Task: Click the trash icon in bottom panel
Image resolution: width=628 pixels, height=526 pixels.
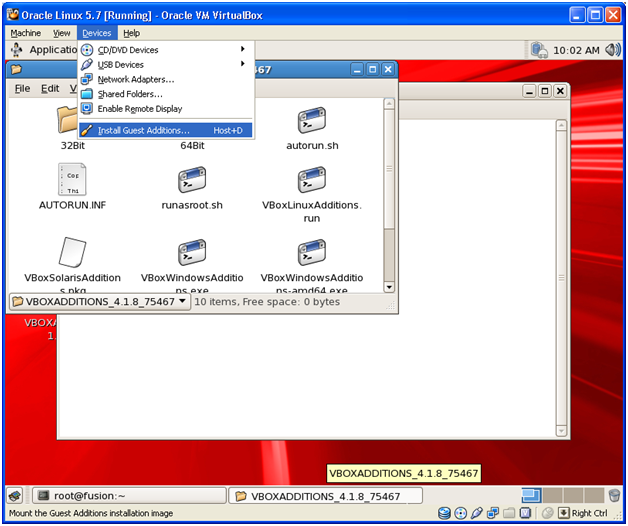Action: pos(614,496)
